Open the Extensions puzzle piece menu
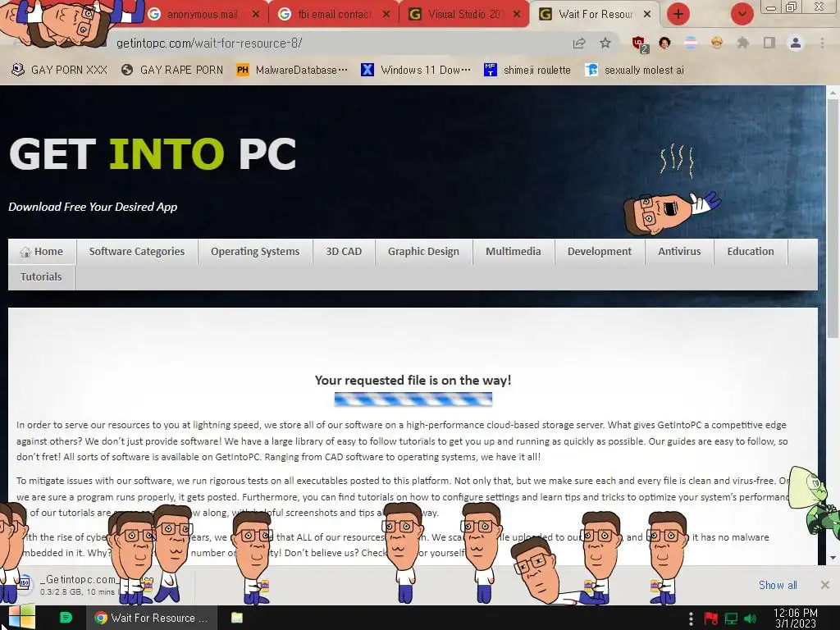840x630 pixels. point(743,43)
